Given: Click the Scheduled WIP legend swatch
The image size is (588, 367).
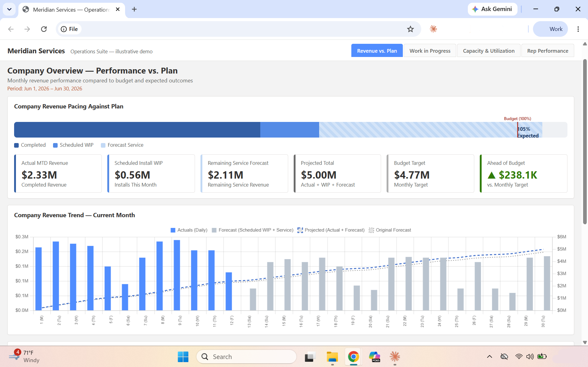Looking at the screenshot, I should click(55, 145).
